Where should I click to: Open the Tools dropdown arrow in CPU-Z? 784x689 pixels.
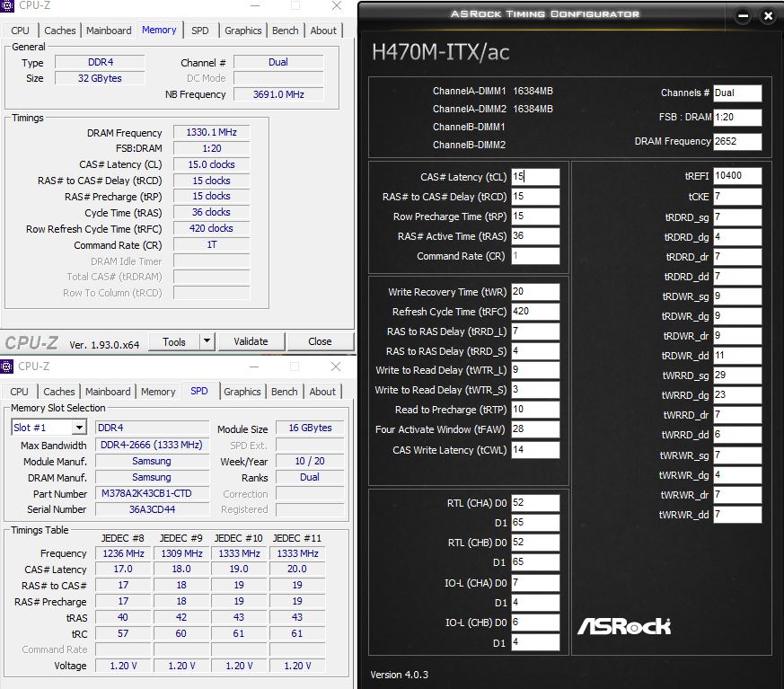207,341
